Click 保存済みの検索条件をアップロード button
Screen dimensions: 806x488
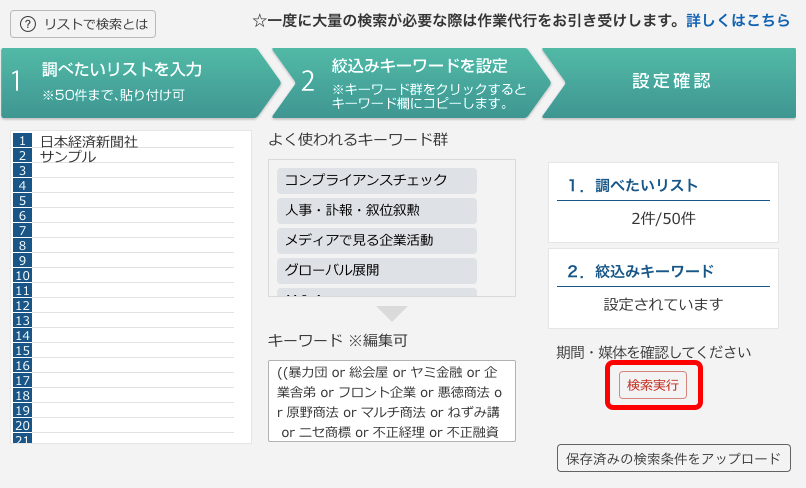pos(673,458)
